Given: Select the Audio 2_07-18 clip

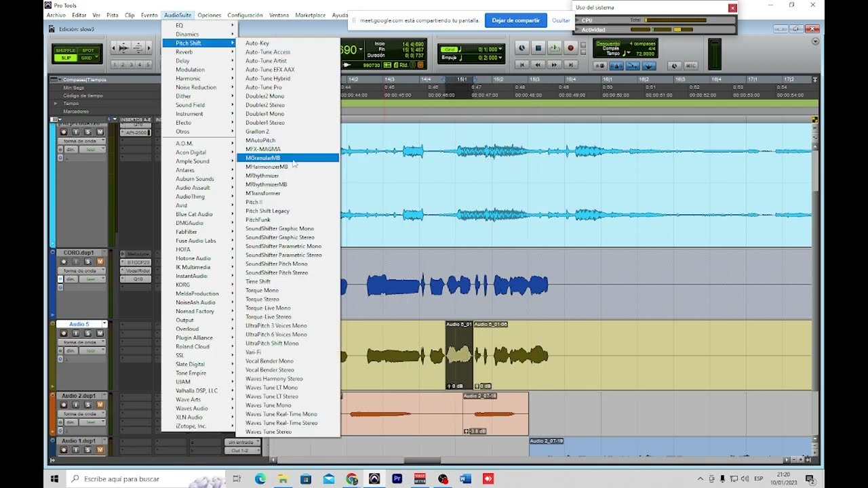Looking at the screenshot, I should point(496,413).
